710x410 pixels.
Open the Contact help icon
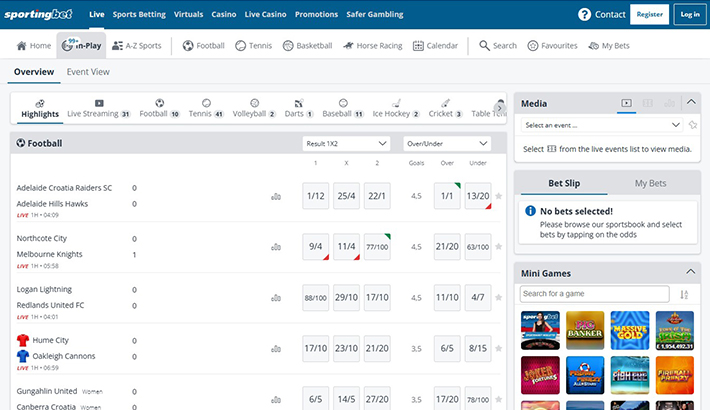(x=584, y=14)
